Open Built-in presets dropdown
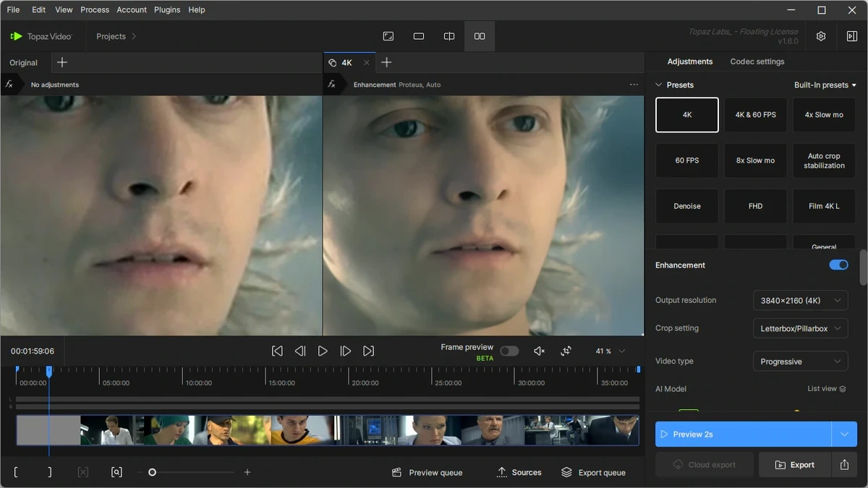Image resolution: width=868 pixels, height=488 pixels. pyautogui.click(x=825, y=85)
